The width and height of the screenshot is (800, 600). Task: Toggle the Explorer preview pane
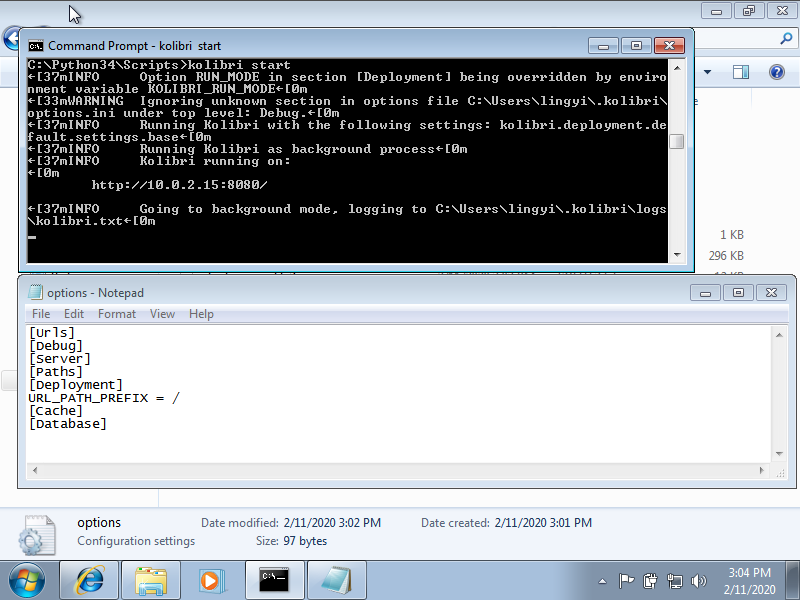[740, 72]
